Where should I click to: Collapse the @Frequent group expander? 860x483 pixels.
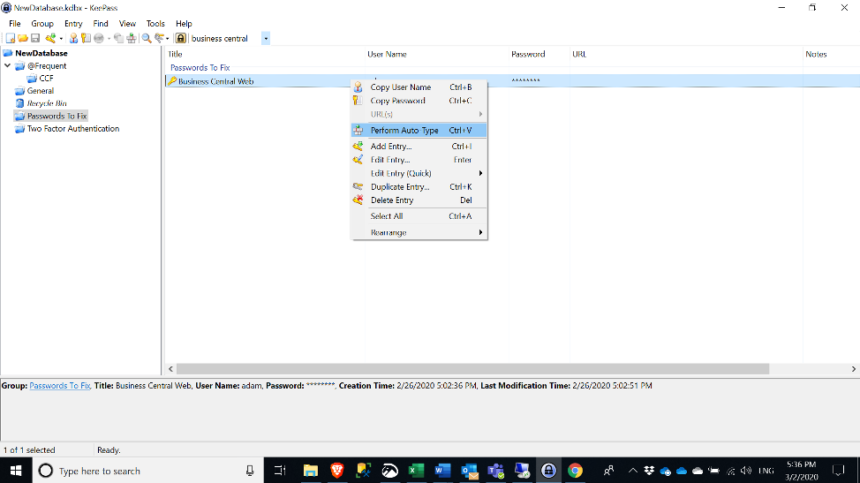coord(8,66)
